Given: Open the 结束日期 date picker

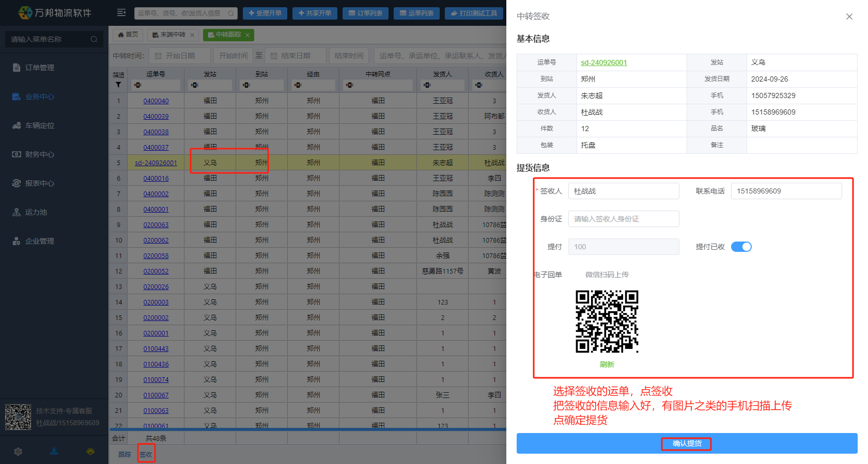Looking at the screenshot, I should 296,56.
